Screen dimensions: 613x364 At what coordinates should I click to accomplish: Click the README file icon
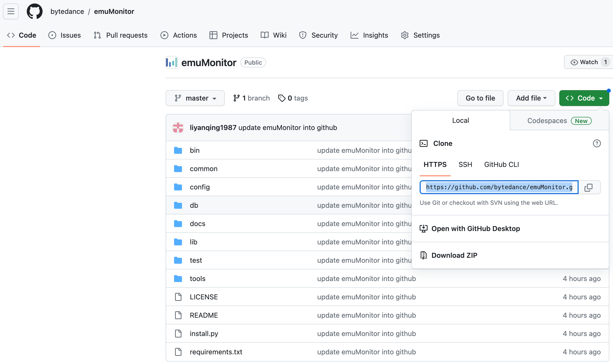pyautogui.click(x=178, y=315)
